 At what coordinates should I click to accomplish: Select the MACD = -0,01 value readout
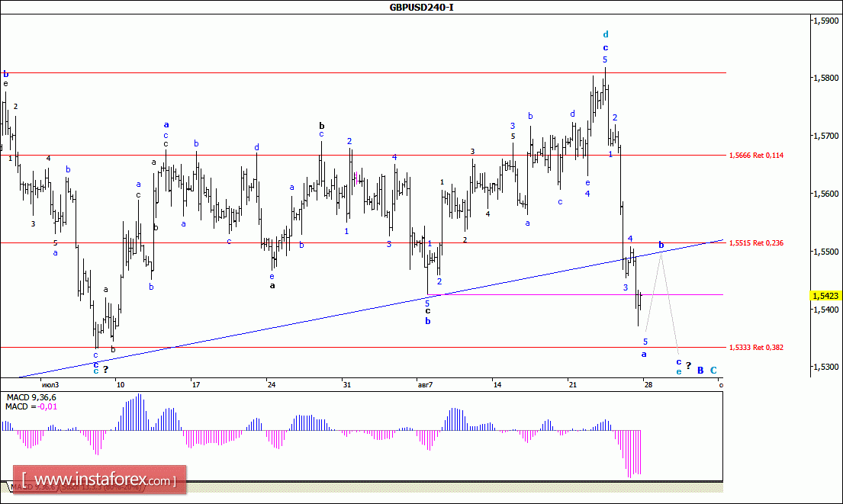coord(31,406)
